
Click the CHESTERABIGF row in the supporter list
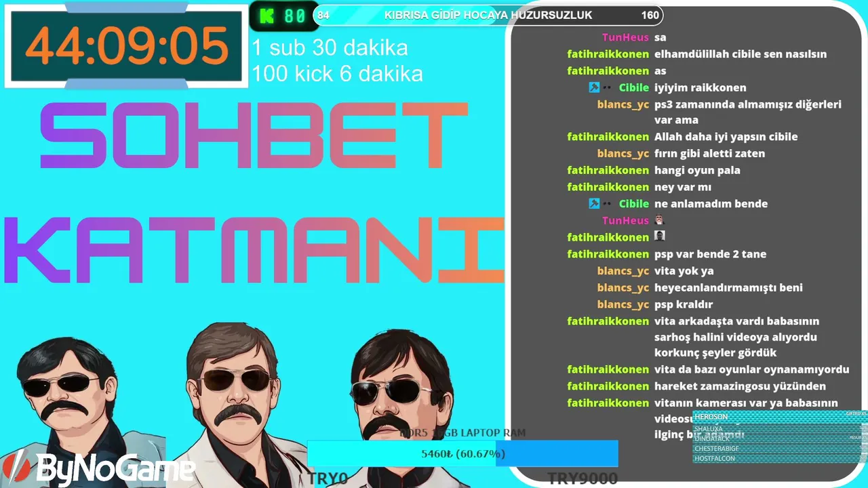click(x=780, y=449)
